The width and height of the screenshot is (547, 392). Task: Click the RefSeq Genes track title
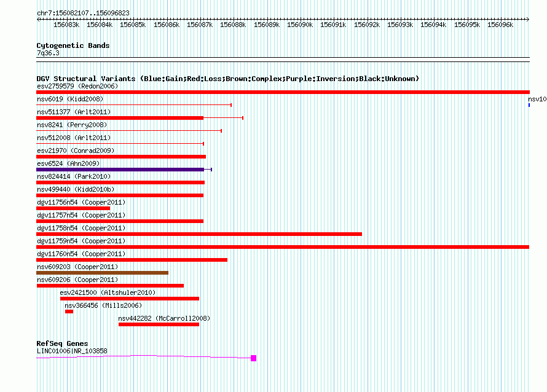click(62, 343)
